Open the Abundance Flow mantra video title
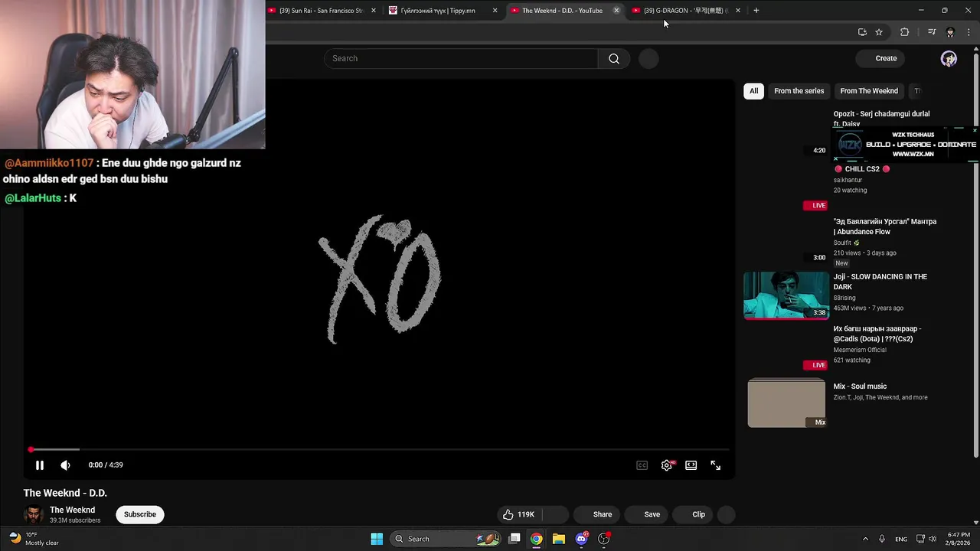 point(885,227)
